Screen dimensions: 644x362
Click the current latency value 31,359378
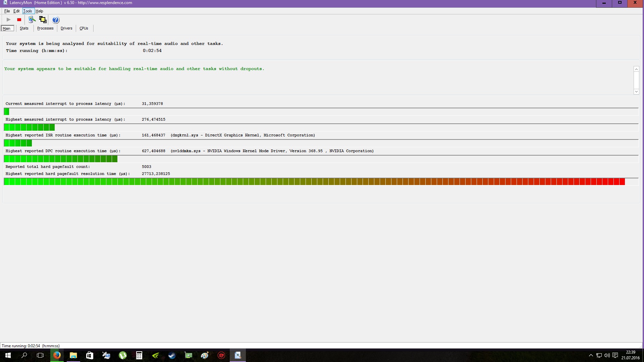152,104
